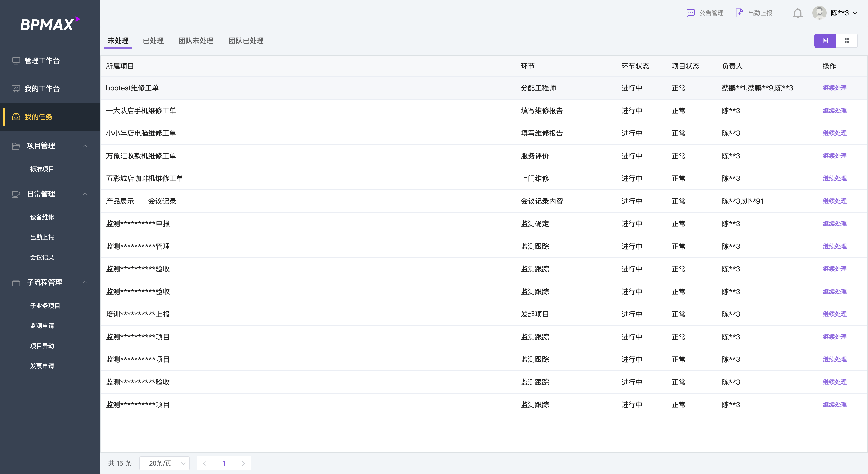
Task: Open 发票申请 submenu item
Action: tap(42, 366)
